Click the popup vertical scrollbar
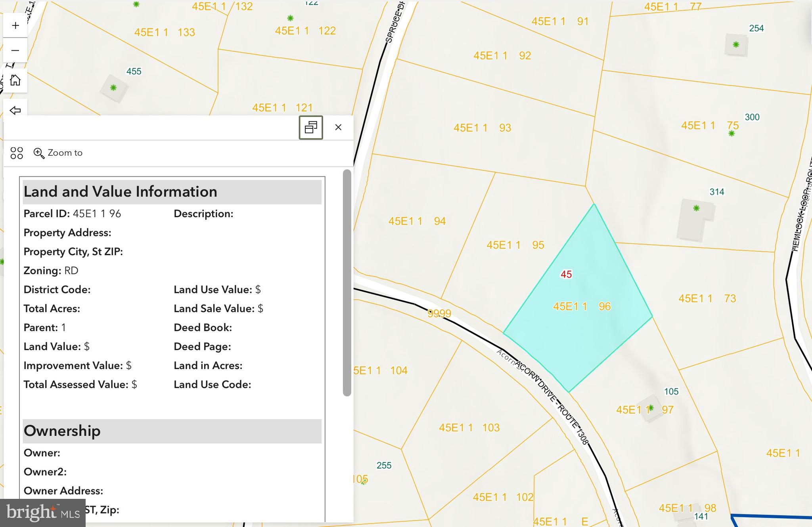 tap(347, 283)
